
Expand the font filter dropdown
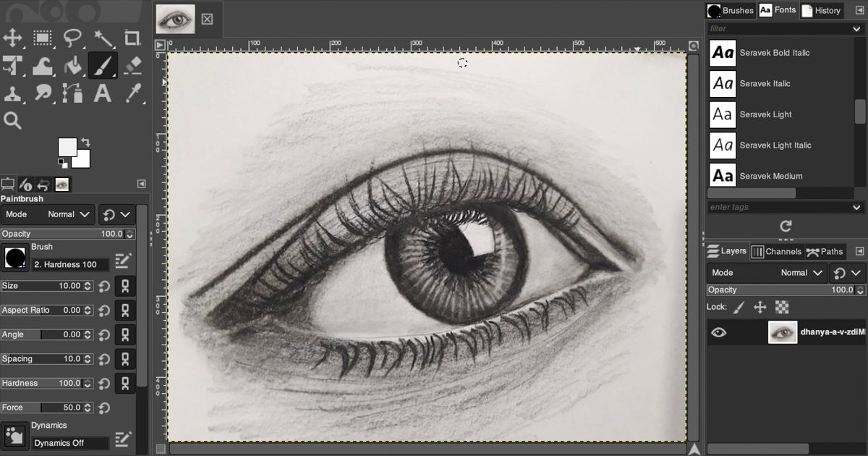855,28
